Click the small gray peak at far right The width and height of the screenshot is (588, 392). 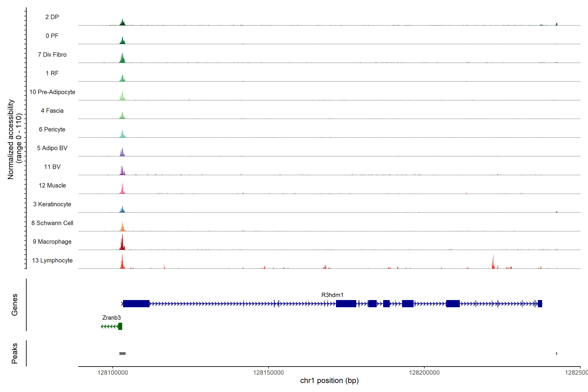pos(556,353)
